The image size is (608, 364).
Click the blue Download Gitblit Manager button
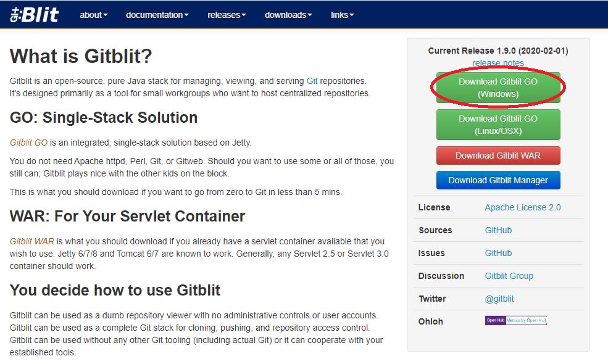498,180
